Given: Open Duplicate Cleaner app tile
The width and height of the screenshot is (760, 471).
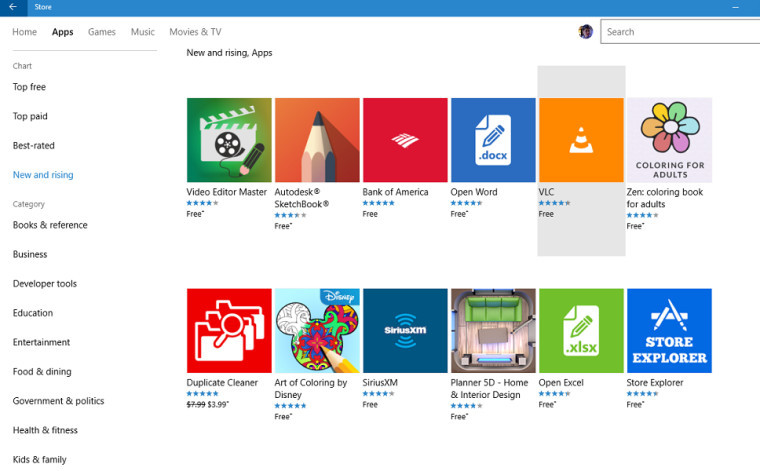Looking at the screenshot, I should [229, 330].
